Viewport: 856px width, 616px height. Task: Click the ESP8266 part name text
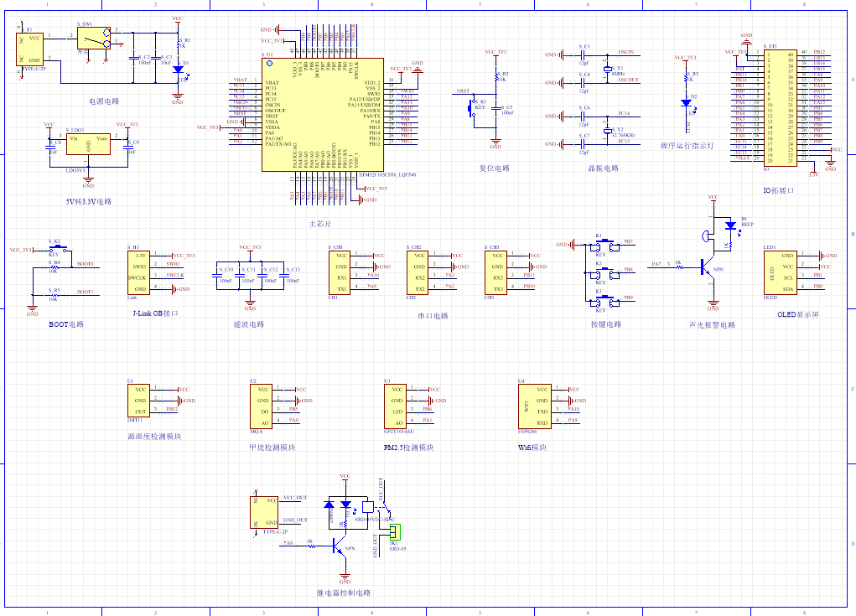(x=527, y=431)
